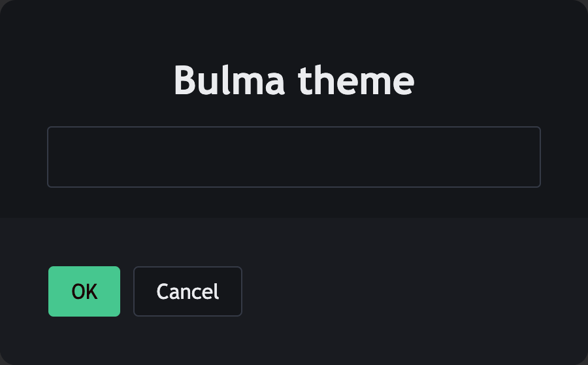Click OK in the dialog footer
The width and height of the screenshot is (588, 365).
pos(84,291)
